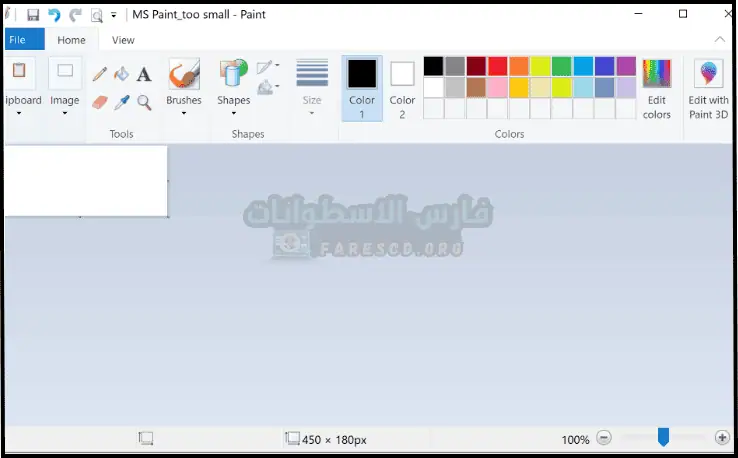The width and height of the screenshot is (738, 458).
Task: Activate the Color 2 selector
Action: click(x=402, y=88)
